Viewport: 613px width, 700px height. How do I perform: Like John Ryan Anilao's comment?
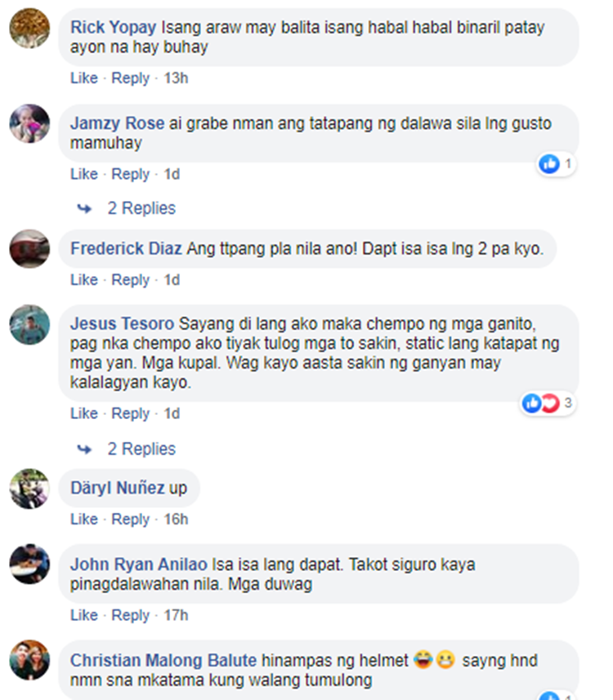[x=84, y=616]
